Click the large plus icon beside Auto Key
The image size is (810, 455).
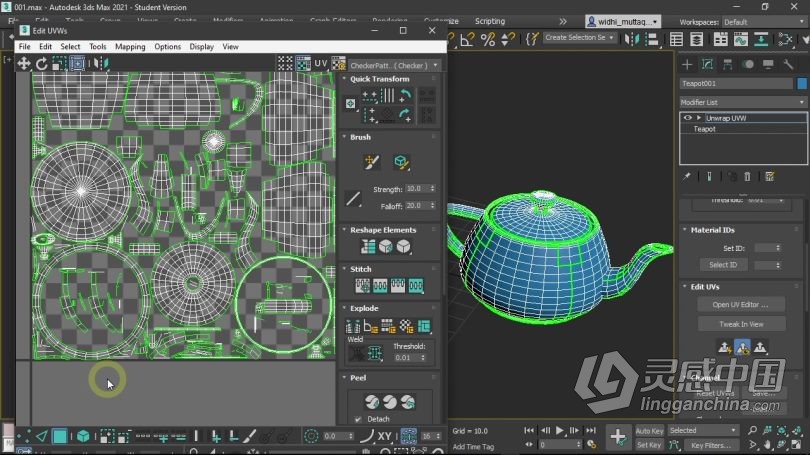click(618, 437)
